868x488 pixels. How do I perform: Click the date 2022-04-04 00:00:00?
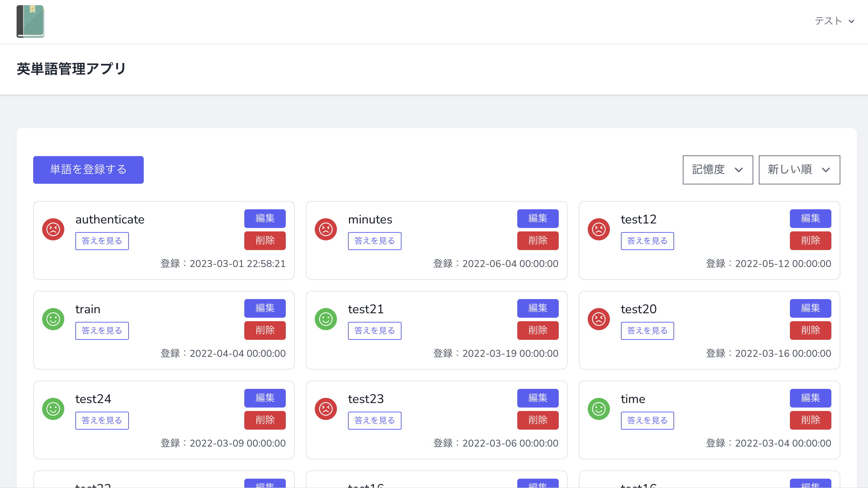(238, 353)
